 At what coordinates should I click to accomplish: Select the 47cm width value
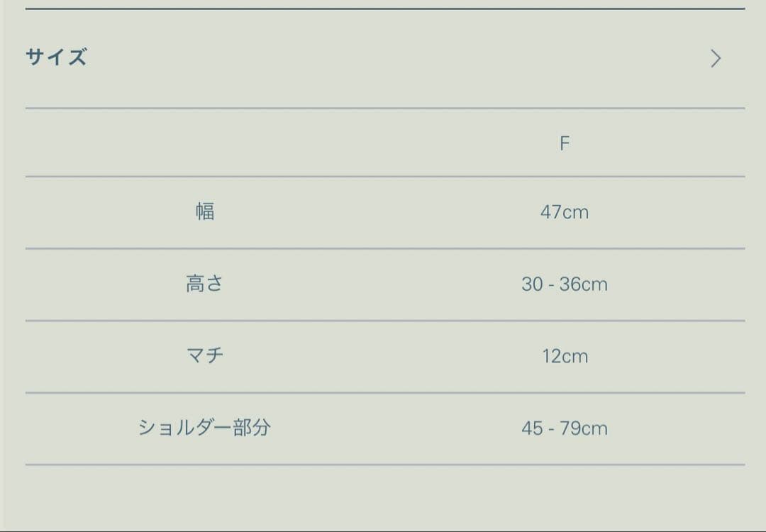pyautogui.click(x=565, y=212)
